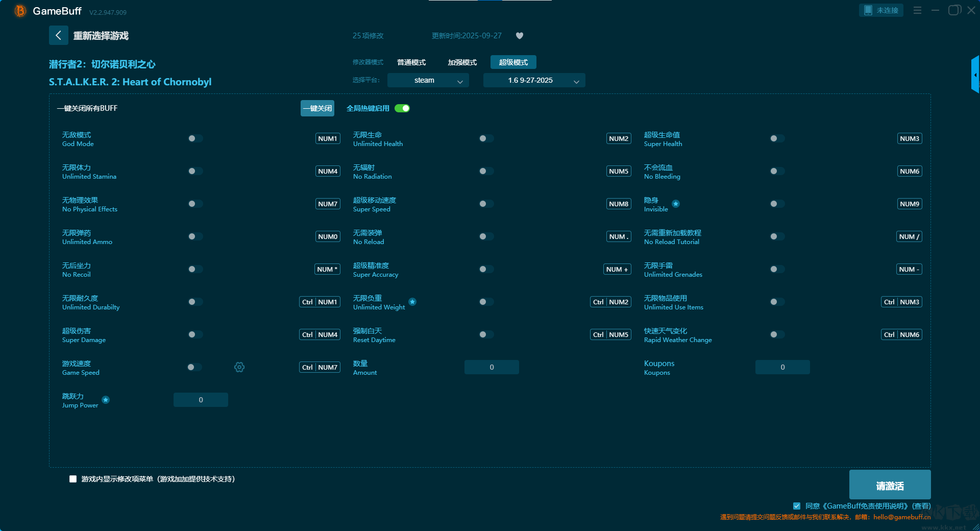Enable No Recoil toggle
This screenshot has width=980, height=531.
click(195, 269)
